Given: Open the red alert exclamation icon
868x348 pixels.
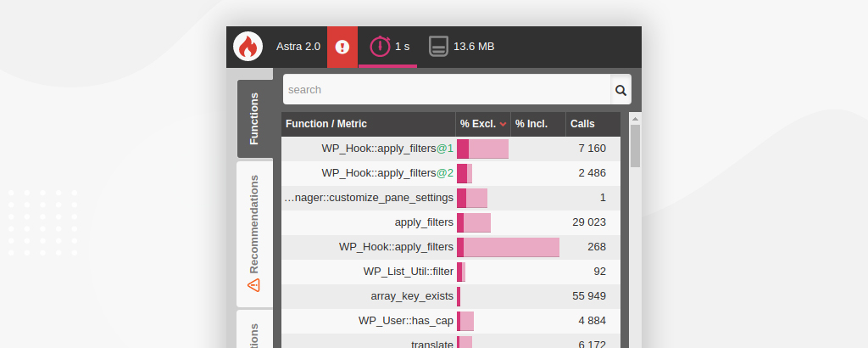Looking at the screenshot, I should point(342,47).
